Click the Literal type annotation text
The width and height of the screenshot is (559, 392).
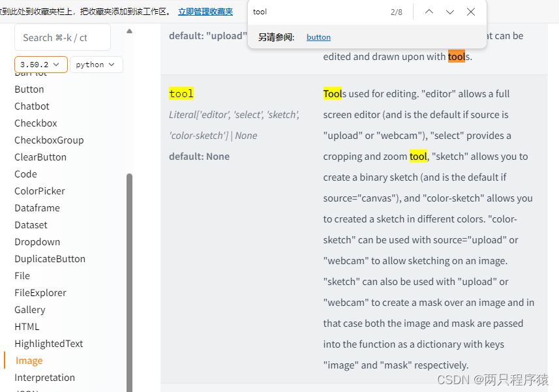pos(234,125)
